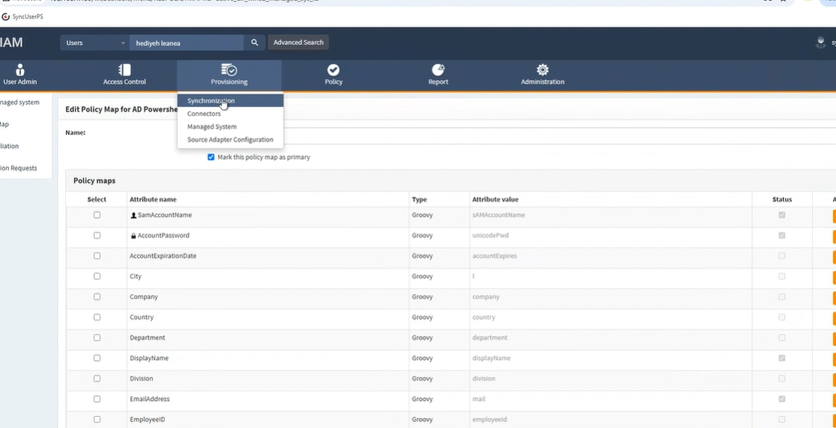The image size is (836, 428).
Task: Click the Type column header
Action: [419, 199]
